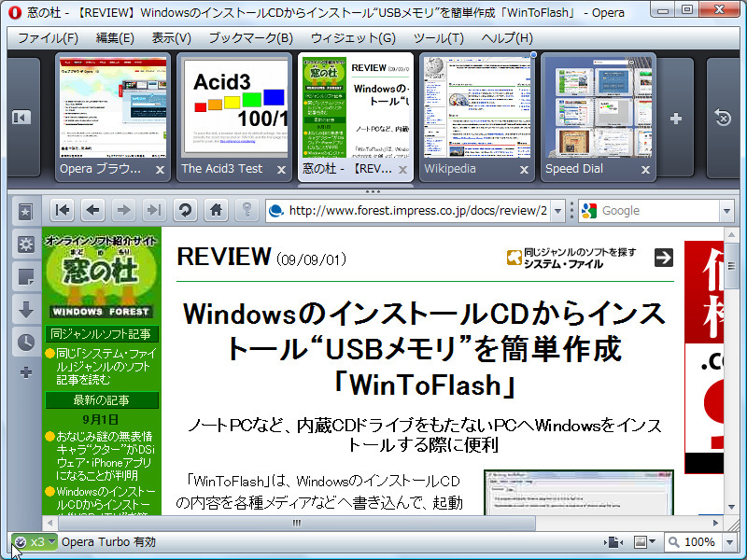Image resolution: width=747 pixels, height=560 pixels.
Task: Open the Google search engine dropdown
Action: (x=726, y=211)
